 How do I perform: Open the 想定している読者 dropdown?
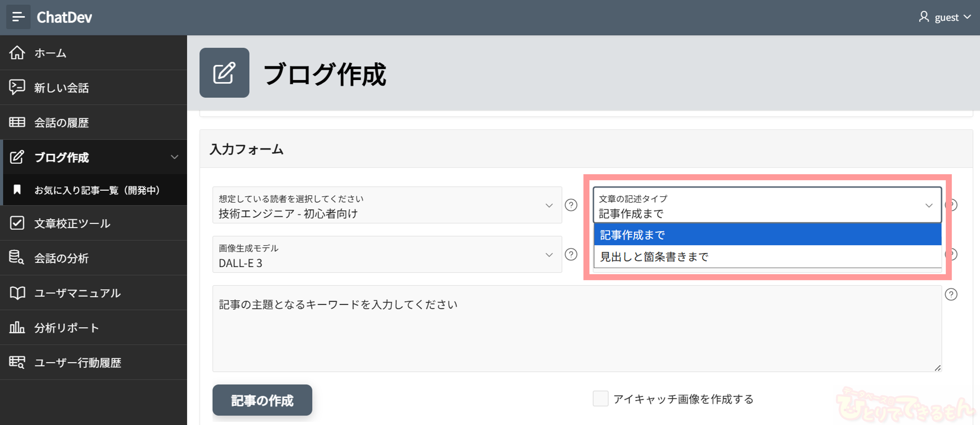pos(386,205)
